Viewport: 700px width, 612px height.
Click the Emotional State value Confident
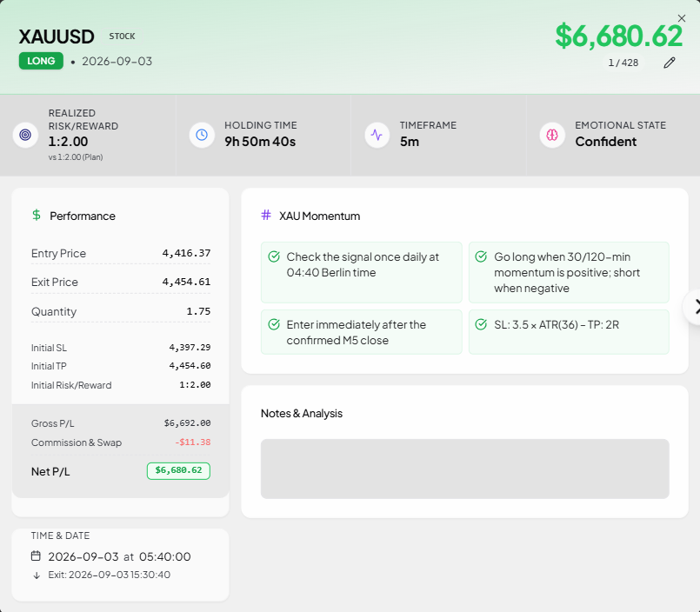pos(606,142)
